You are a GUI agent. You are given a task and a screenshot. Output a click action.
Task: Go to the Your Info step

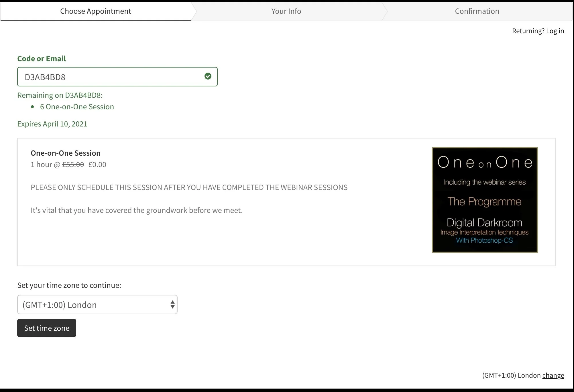[x=286, y=11]
